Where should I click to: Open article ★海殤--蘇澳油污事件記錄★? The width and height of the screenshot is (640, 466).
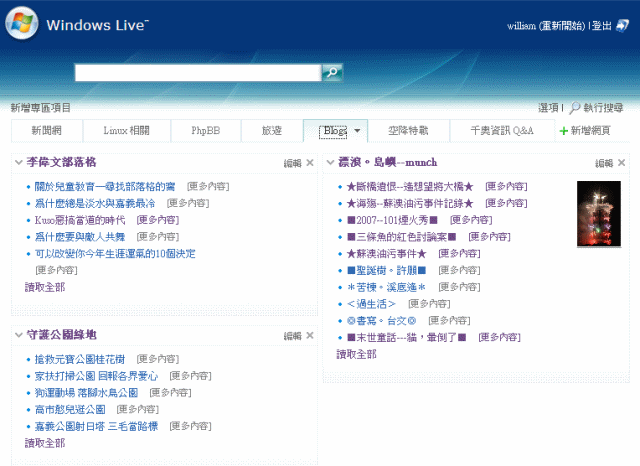pos(410,203)
